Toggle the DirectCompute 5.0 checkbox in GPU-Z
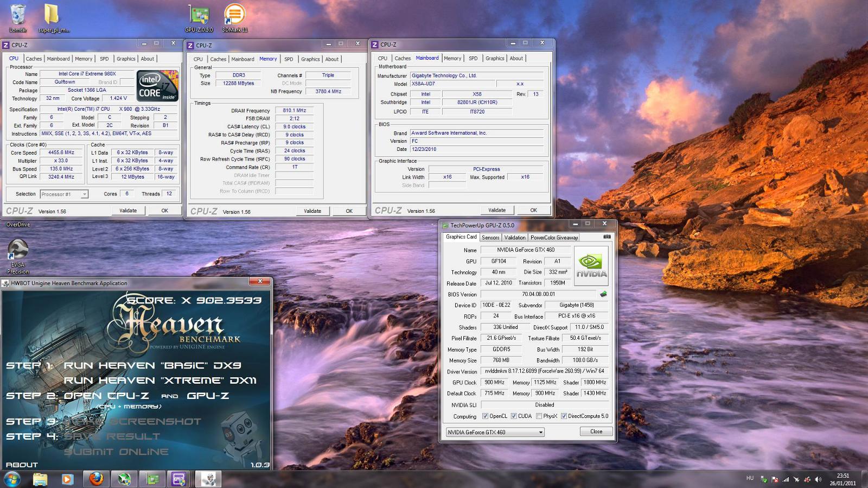 click(x=564, y=416)
